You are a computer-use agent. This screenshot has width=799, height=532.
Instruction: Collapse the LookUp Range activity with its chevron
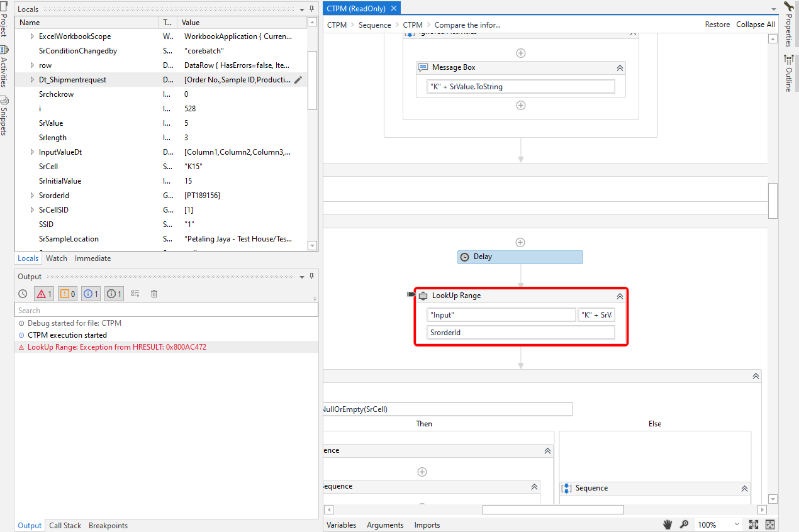pyautogui.click(x=619, y=296)
